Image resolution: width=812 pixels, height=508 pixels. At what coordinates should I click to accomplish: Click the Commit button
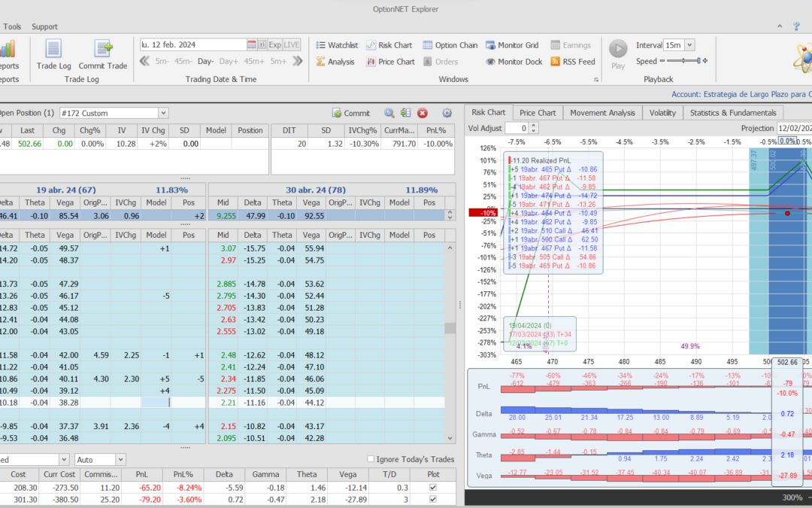pos(351,113)
